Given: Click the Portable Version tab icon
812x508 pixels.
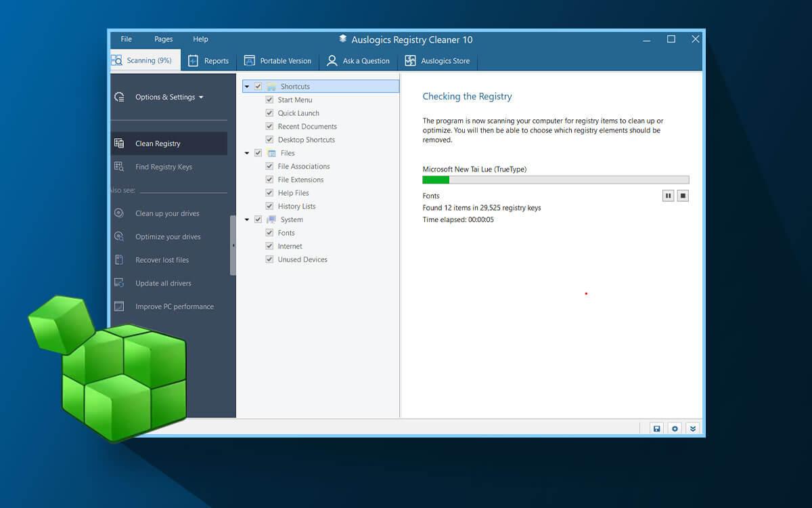Looking at the screenshot, I should click(249, 60).
